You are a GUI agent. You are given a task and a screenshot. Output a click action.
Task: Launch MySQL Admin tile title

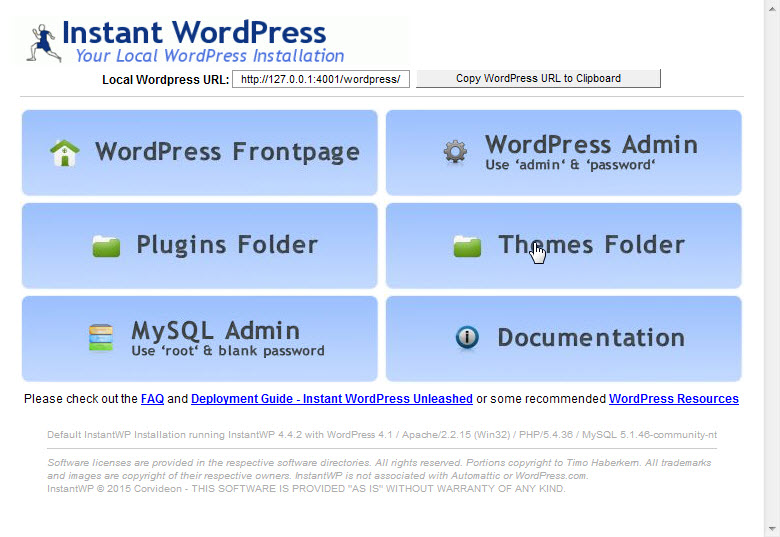(x=215, y=331)
